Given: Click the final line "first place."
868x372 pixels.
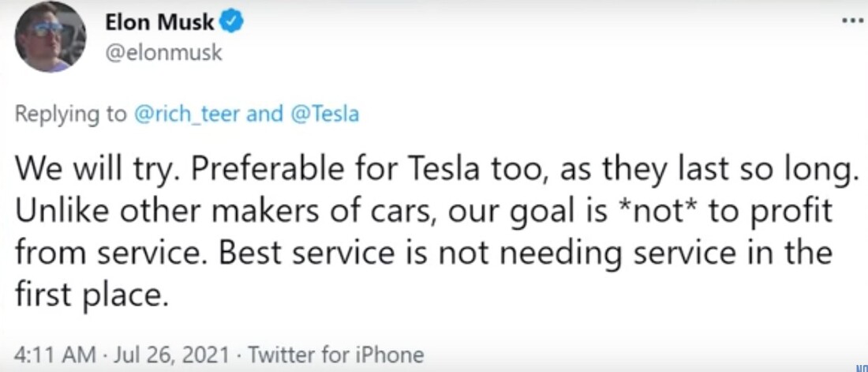Looking at the screenshot, I should point(91,294).
